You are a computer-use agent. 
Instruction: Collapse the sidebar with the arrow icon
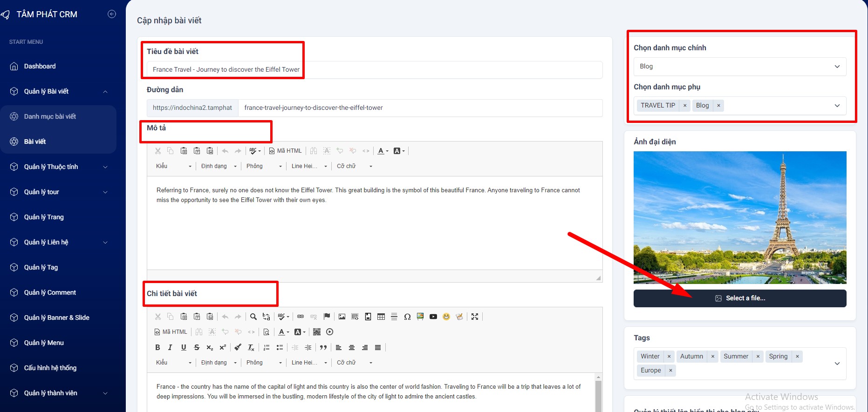click(112, 14)
